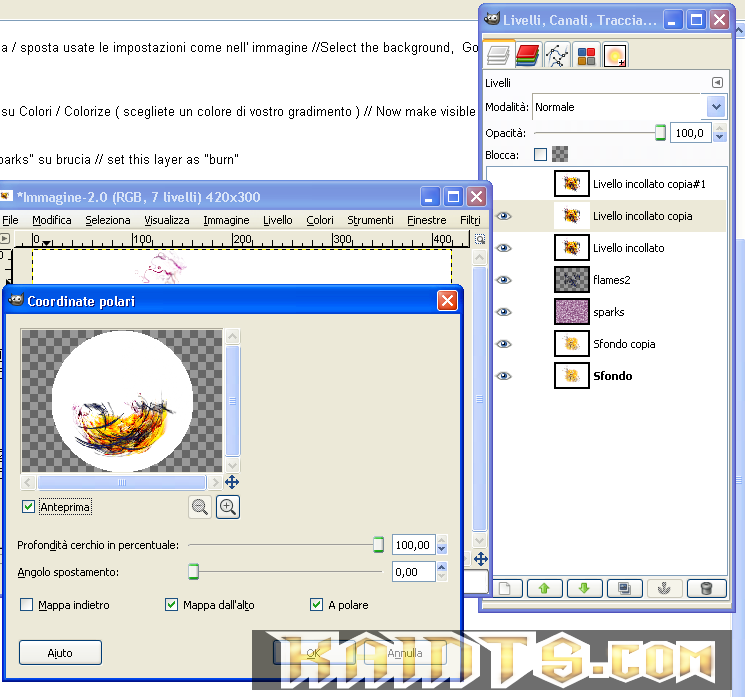Duplicate the layer using the duplicate icon
This screenshot has width=745, height=697.
click(x=624, y=589)
